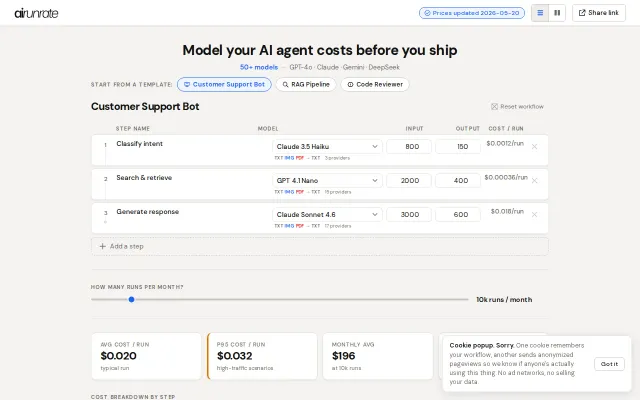Viewport: 640px width, 400px height.
Task: Select the Customer Support Bot template
Action: click(x=224, y=84)
